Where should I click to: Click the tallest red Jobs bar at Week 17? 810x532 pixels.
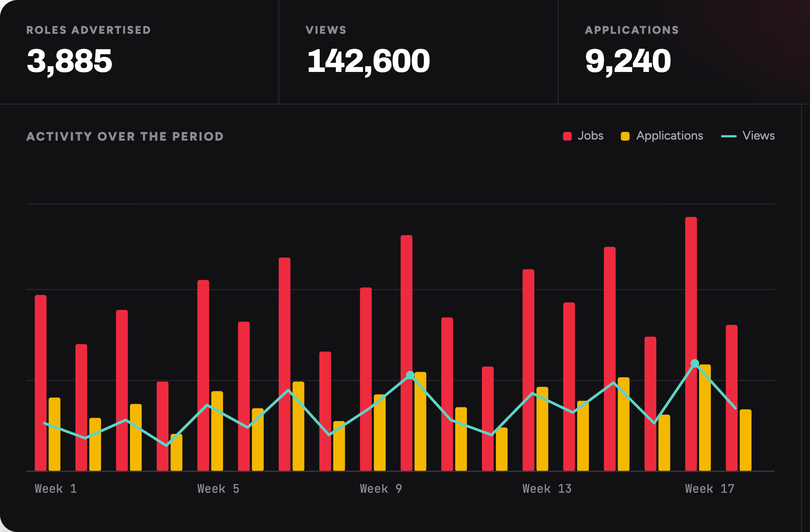(x=691, y=344)
